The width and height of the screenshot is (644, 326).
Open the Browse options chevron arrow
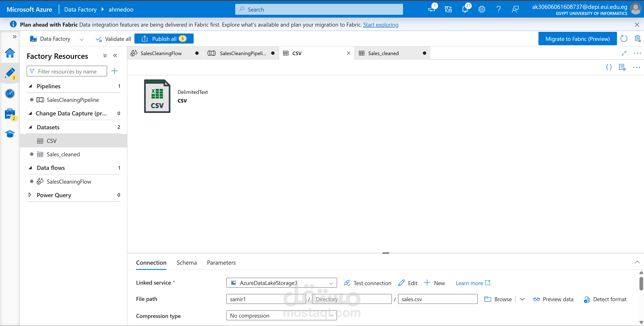pos(522,299)
